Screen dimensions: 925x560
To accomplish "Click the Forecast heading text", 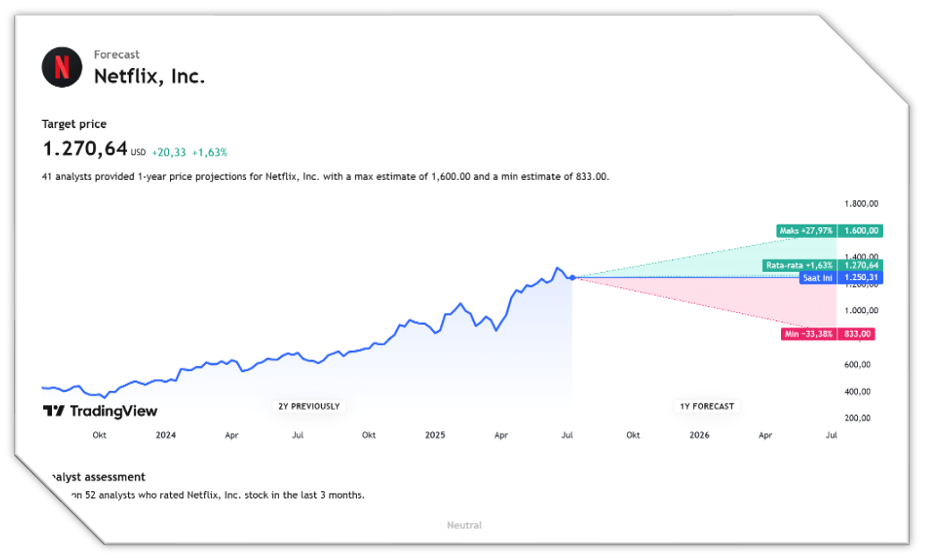I will click(117, 55).
